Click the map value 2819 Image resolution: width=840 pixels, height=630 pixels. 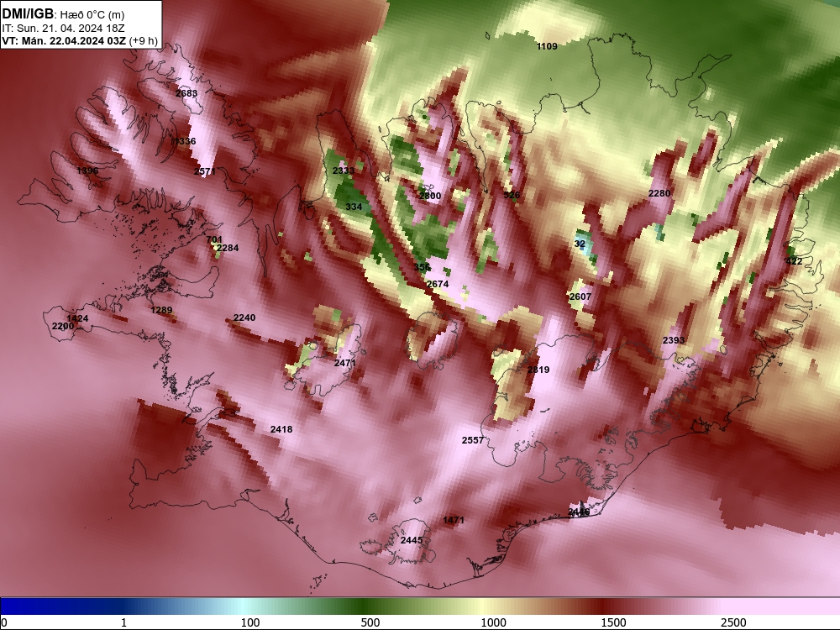coord(538,370)
